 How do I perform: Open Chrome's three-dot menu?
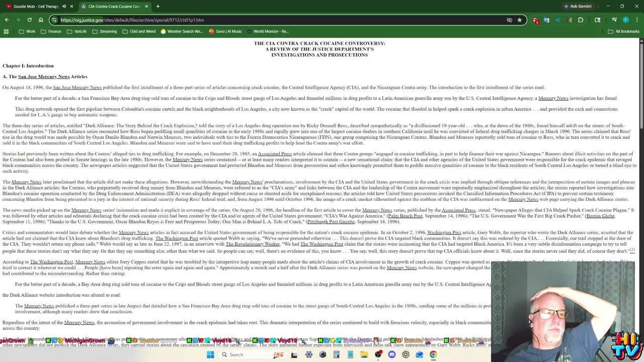[x=636, y=20]
